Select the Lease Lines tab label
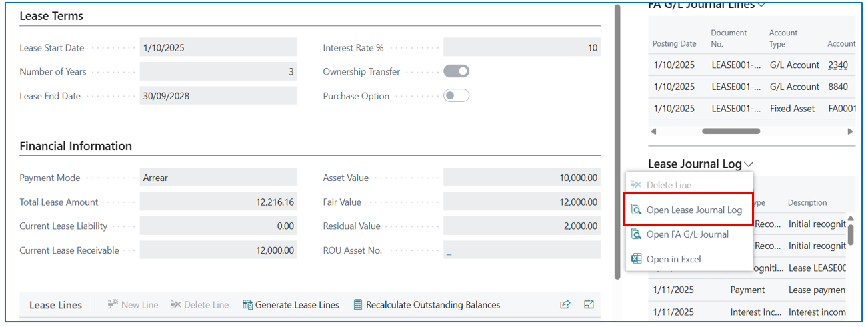Screen dimensions: 868x327 tap(55, 305)
